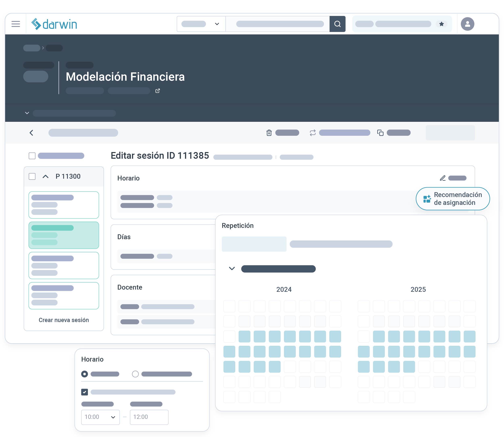Collapse the Repetición calendar section chevron

tap(232, 268)
